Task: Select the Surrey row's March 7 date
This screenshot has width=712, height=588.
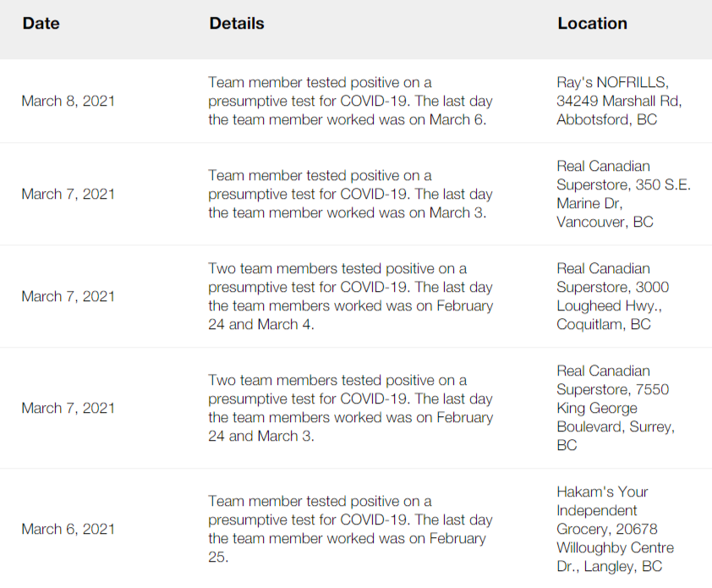Action: [68, 408]
